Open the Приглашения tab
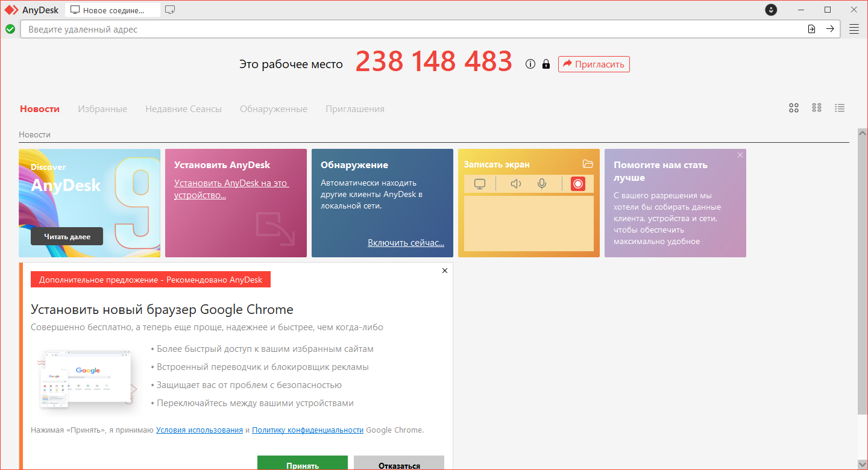The width and height of the screenshot is (868, 470). click(x=355, y=109)
